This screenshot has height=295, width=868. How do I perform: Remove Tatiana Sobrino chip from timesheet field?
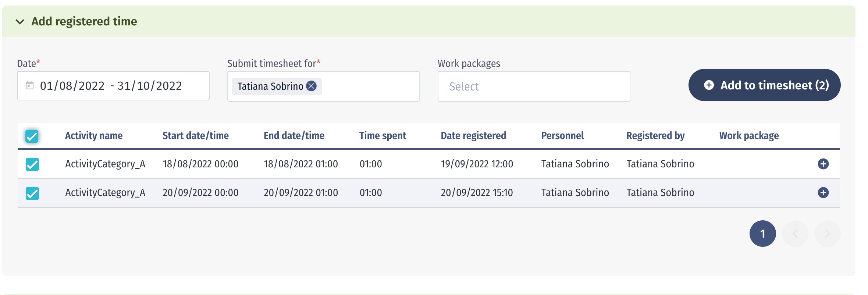312,86
